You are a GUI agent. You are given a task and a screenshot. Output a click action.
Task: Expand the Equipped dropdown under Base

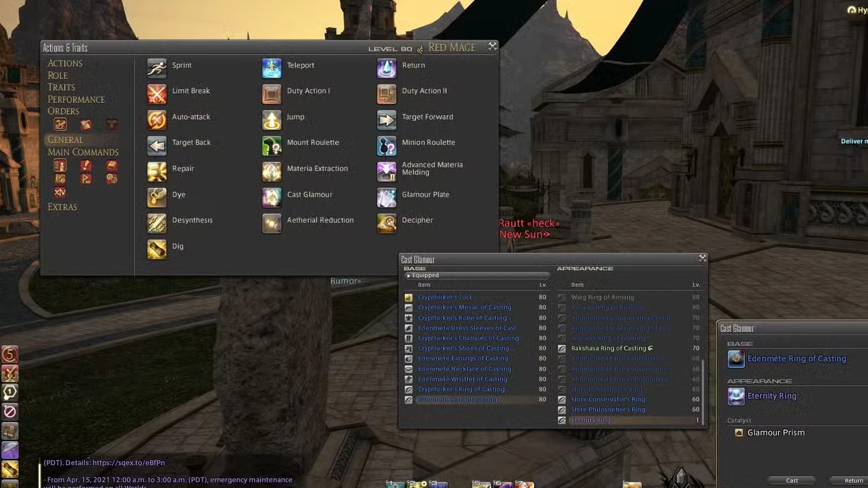pyautogui.click(x=477, y=276)
